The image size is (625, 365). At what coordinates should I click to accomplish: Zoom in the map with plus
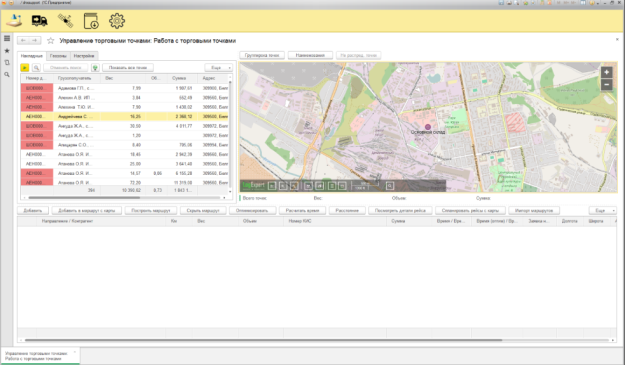coord(606,72)
